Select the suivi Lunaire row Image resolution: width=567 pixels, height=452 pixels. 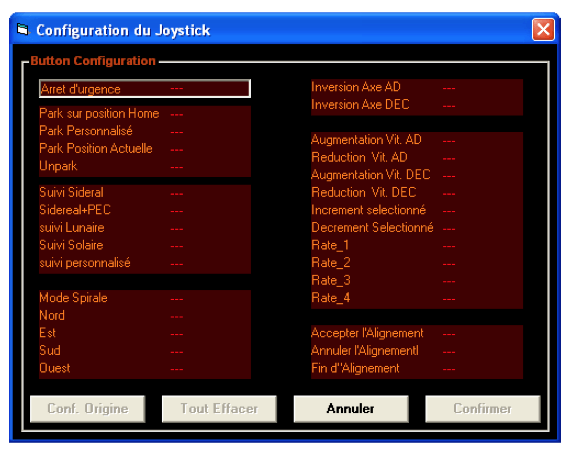point(145,228)
